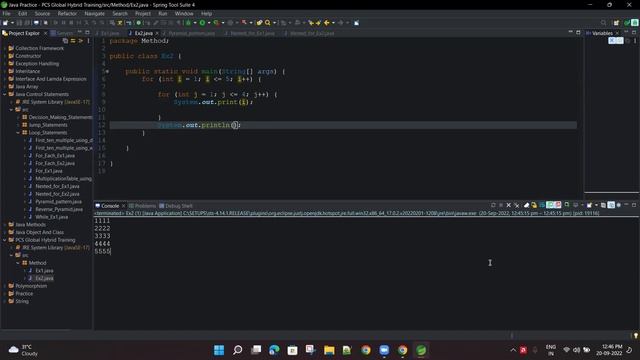
Task: Open the Project menu
Action: click(x=143, y=13)
